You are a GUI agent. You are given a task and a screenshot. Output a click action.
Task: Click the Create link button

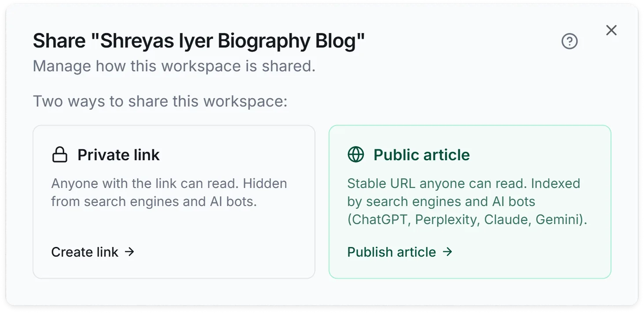(x=93, y=252)
